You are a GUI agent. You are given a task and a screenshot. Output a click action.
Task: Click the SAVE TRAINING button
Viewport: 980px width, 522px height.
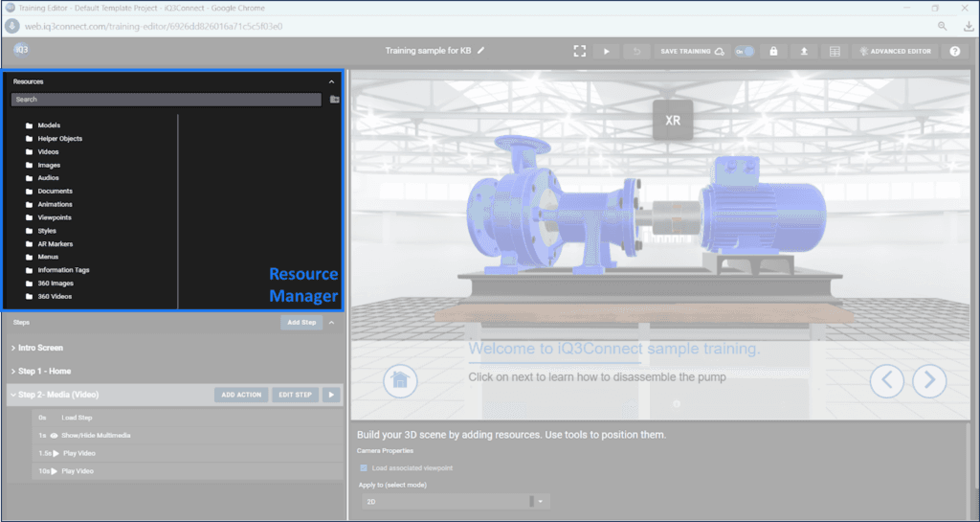691,51
